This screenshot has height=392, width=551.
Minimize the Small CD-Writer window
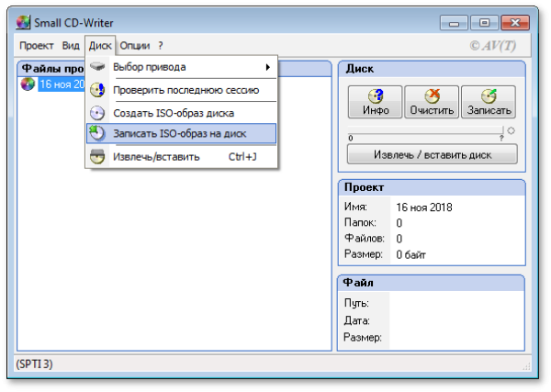click(454, 23)
